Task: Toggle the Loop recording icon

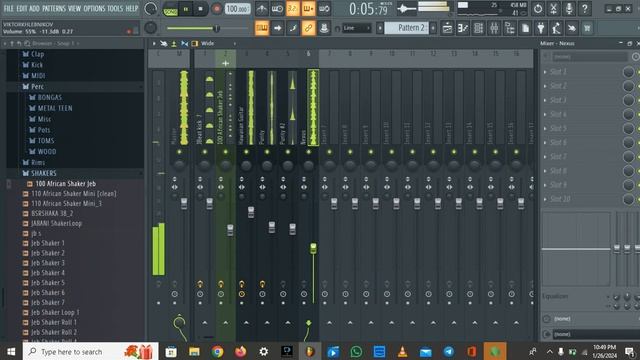Action: tap(324, 9)
